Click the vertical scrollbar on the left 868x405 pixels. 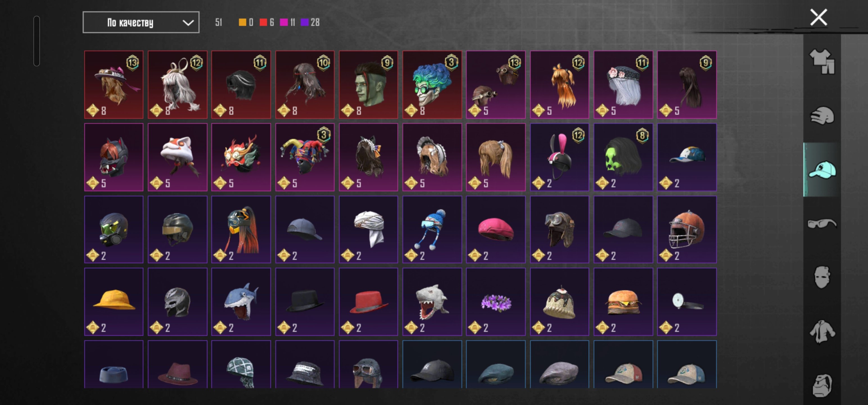point(37,41)
